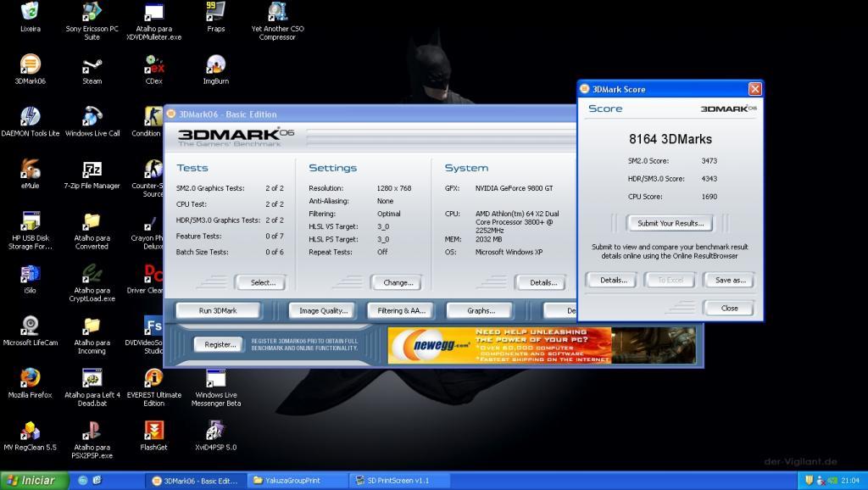Click the "2032 MB" memory value

click(488, 239)
